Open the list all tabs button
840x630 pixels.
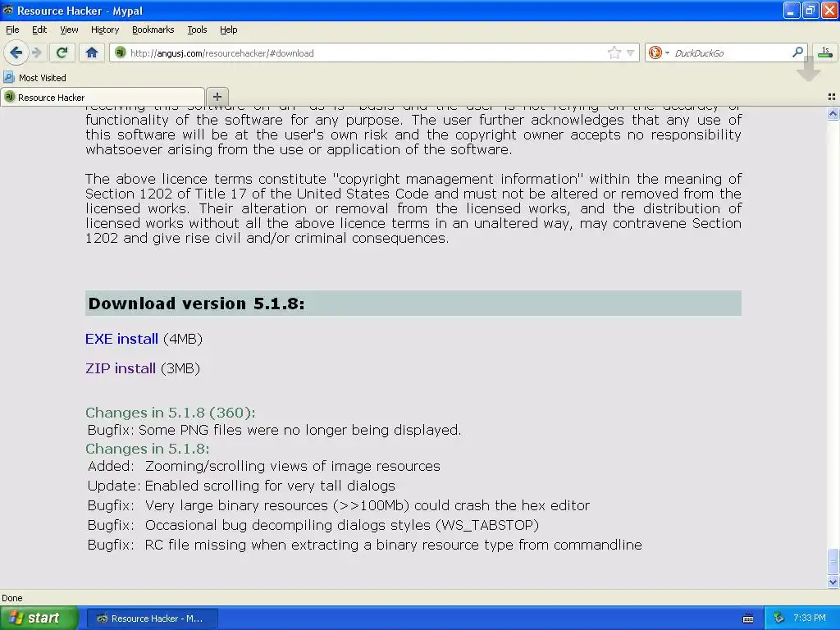click(x=832, y=97)
